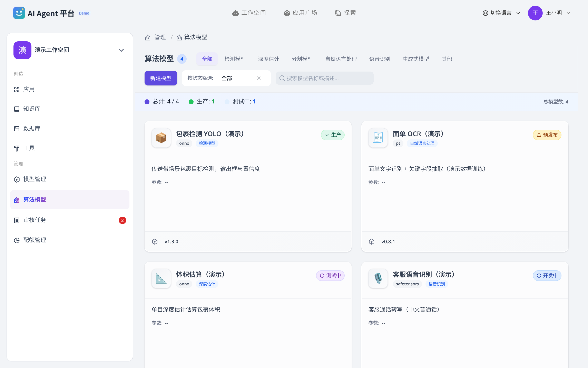Image resolution: width=588 pixels, height=368 pixels.
Task: Open the 王小明 account menu chevron
Action: [568, 13]
